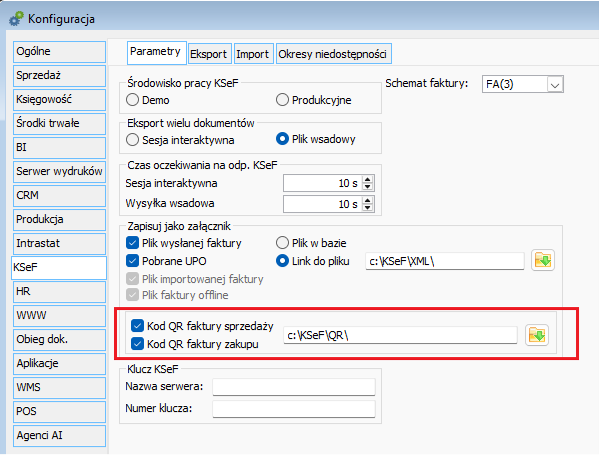Toggle Pobrane UPO checkbox
599x455 pixels.
click(132, 261)
